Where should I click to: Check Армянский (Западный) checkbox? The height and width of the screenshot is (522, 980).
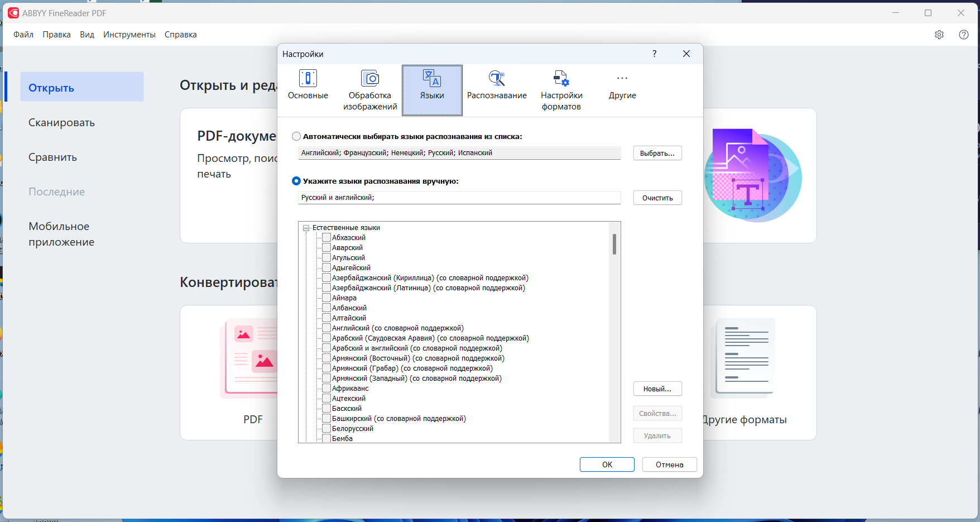pos(326,379)
